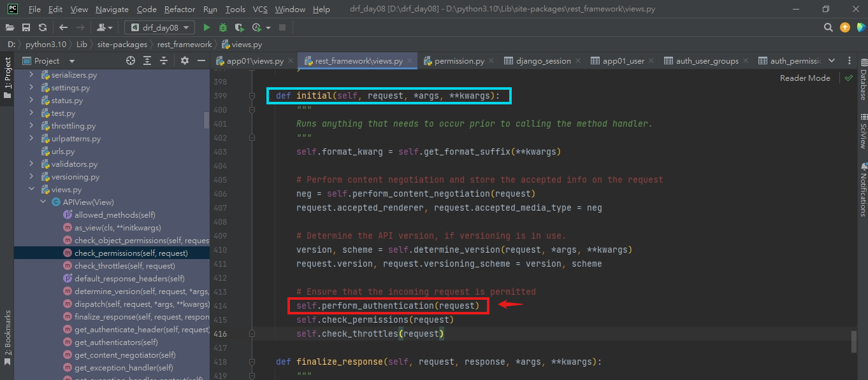Switch to app01\views.py tab
Viewport: 868px width, 380px height.
pyautogui.click(x=255, y=60)
